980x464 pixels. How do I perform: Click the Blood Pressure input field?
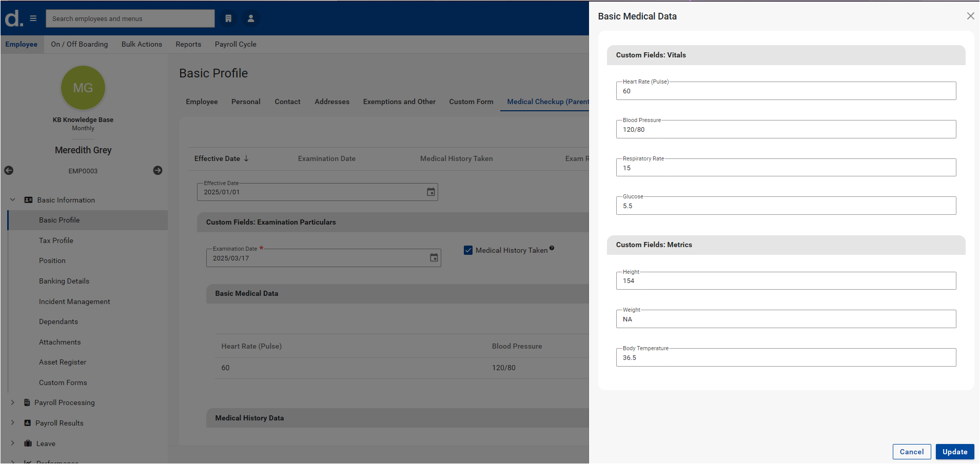(786, 130)
